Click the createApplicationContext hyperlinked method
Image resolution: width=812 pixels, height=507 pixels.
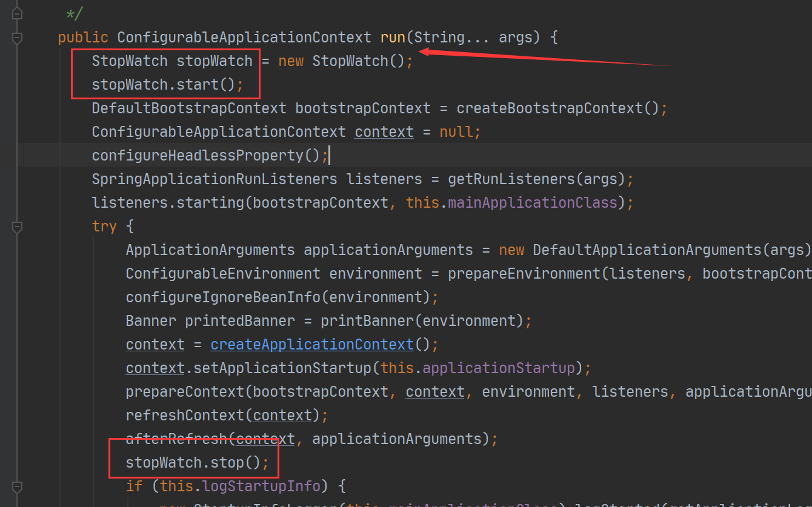(311, 345)
